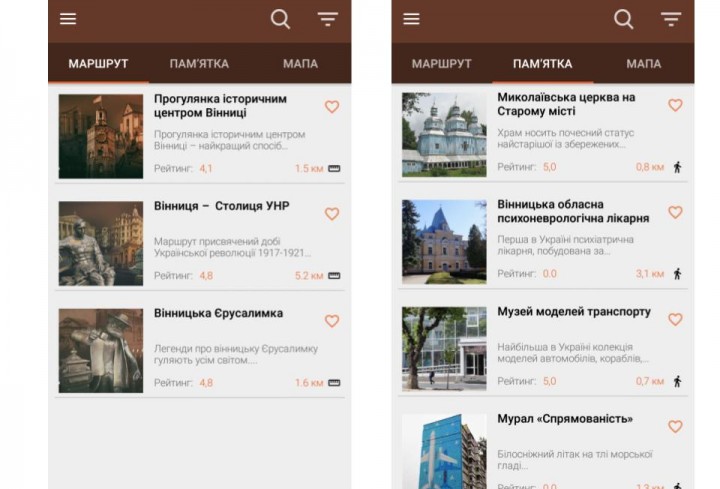
Task: Select ПАМ'ЯТКА tab on right screen
Action: click(543, 64)
